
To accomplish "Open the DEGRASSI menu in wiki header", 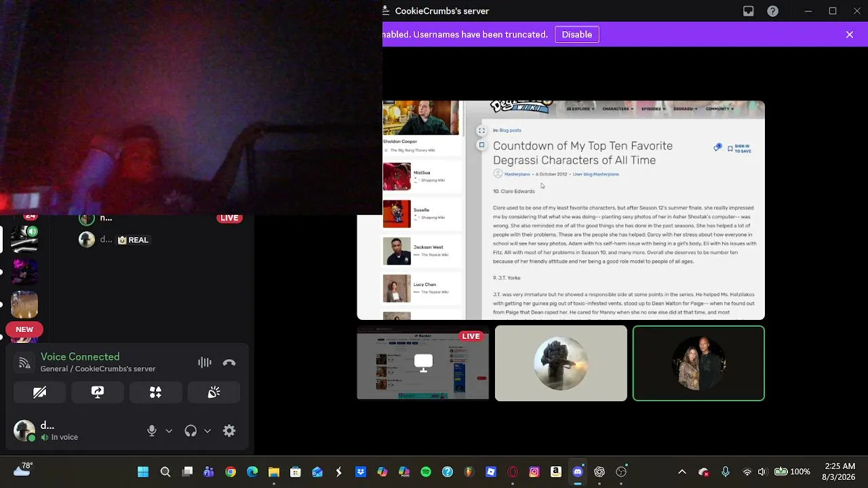I will (685, 108).
